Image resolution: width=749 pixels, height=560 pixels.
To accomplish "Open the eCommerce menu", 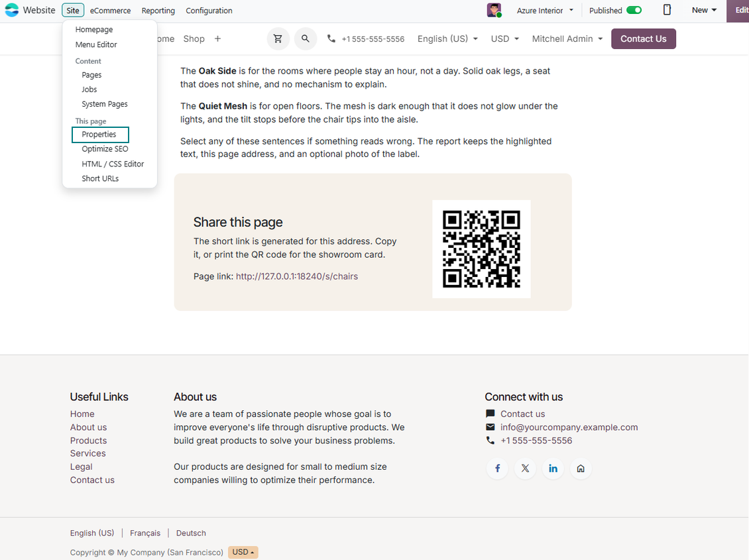I will (110, 11).
